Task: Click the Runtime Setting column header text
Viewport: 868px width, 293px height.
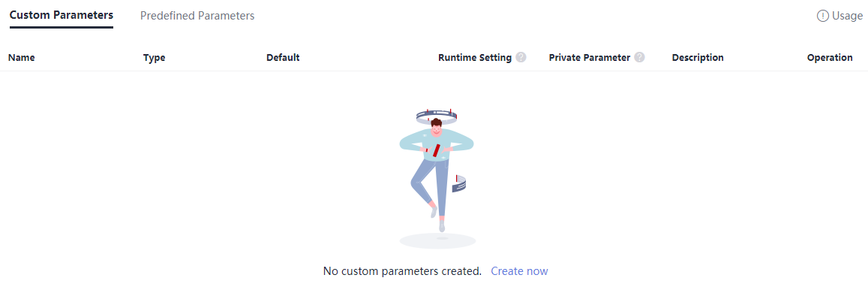Action: pos(475,58)
